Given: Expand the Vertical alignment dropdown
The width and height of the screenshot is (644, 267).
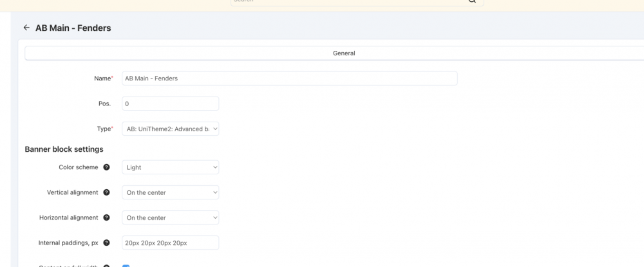Looking at the screenshot, I should (x=170, y=192).
